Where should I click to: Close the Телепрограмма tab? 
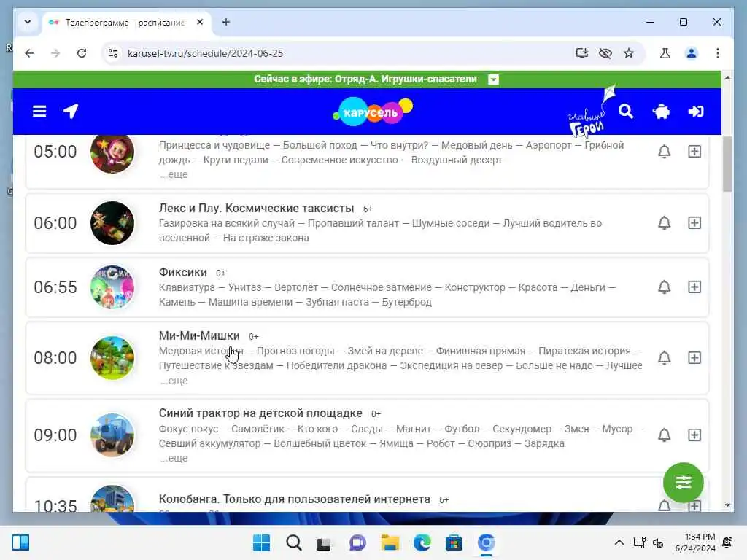(200, 22)
